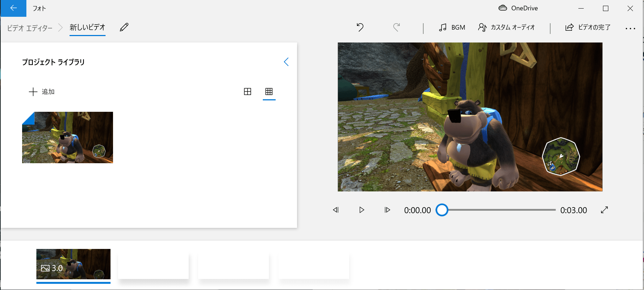
Task: Maximize the フォト window
Action: coord(605,8)
